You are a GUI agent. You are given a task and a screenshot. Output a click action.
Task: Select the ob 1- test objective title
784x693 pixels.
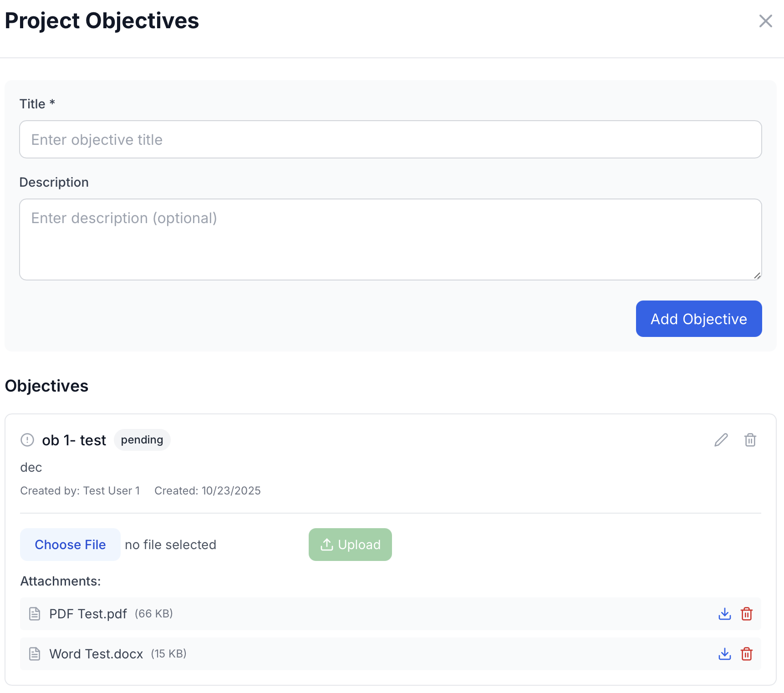[x=74, y=440]
